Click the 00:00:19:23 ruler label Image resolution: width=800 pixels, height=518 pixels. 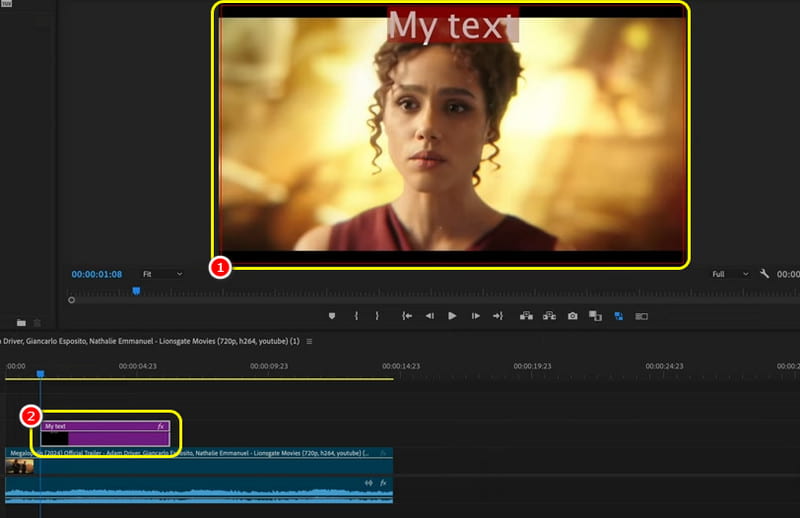(532, 366)
